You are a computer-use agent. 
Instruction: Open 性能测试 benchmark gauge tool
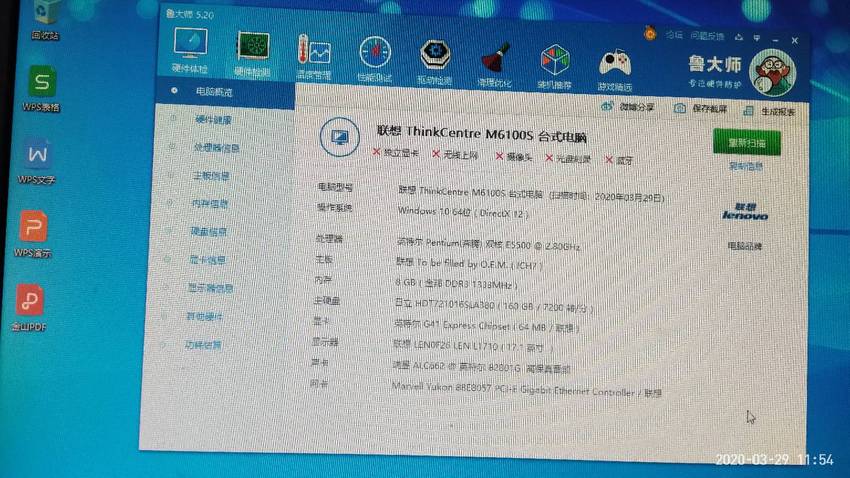pos(375,60)
